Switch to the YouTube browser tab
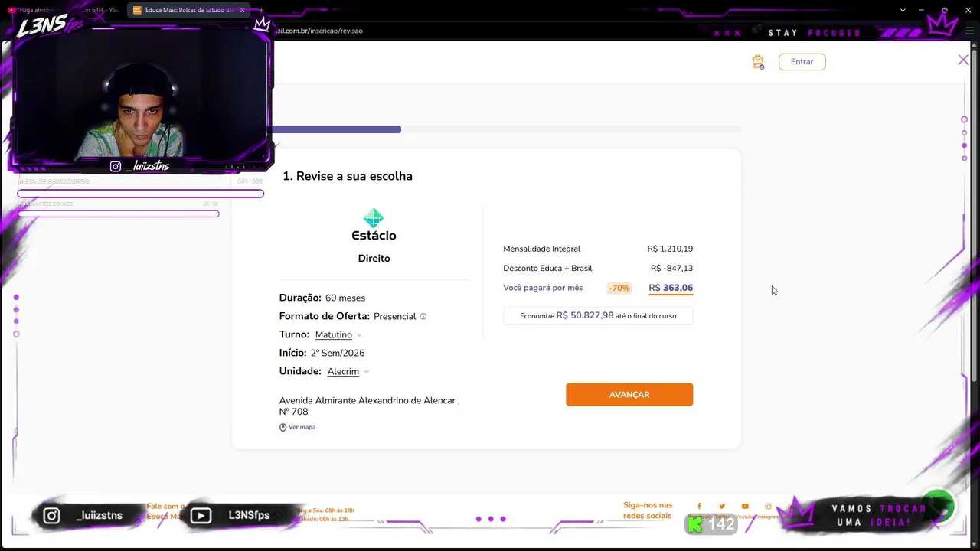This screenshot has height=551, width=980. (x=64, y=10)
